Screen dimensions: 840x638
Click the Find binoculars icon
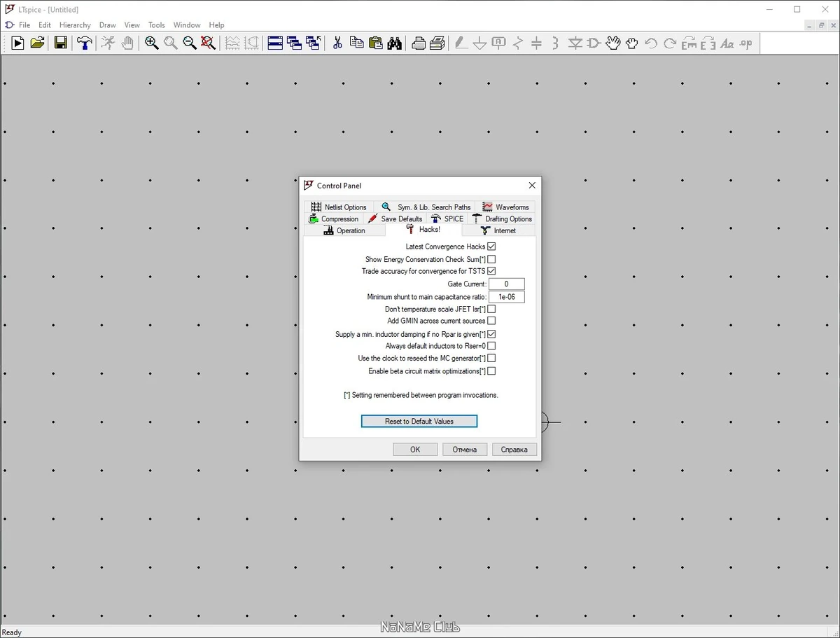pos(395,43)
